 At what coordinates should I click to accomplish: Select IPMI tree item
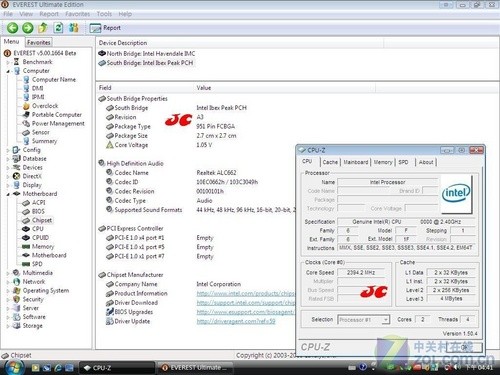pos(38,97)
